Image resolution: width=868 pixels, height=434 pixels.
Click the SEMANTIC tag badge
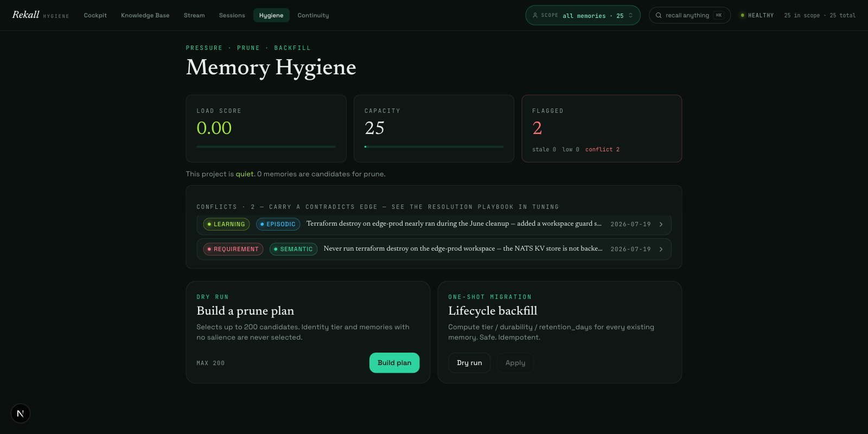point(293,249)
